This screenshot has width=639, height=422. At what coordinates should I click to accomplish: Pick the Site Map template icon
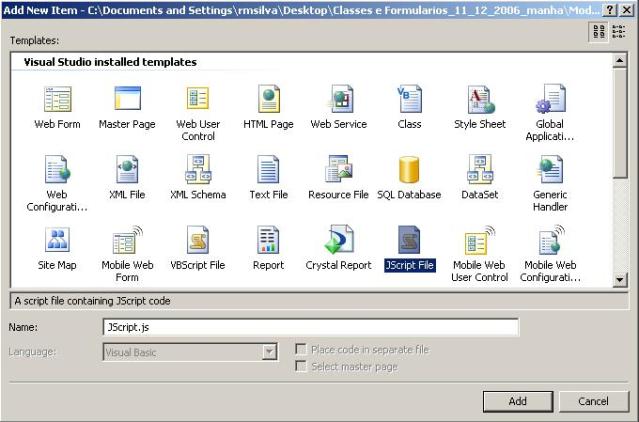coord(57,242)
